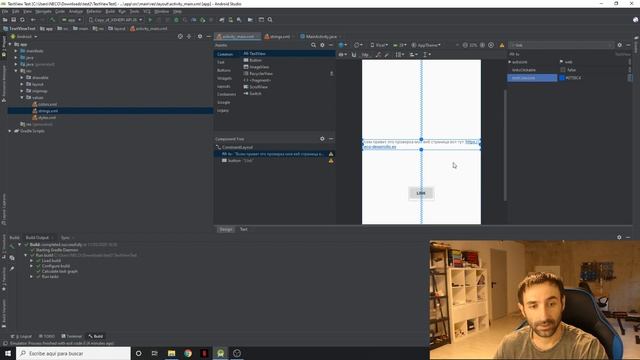Click the autoLink flag icon in Attributes

tap(562, 62)
